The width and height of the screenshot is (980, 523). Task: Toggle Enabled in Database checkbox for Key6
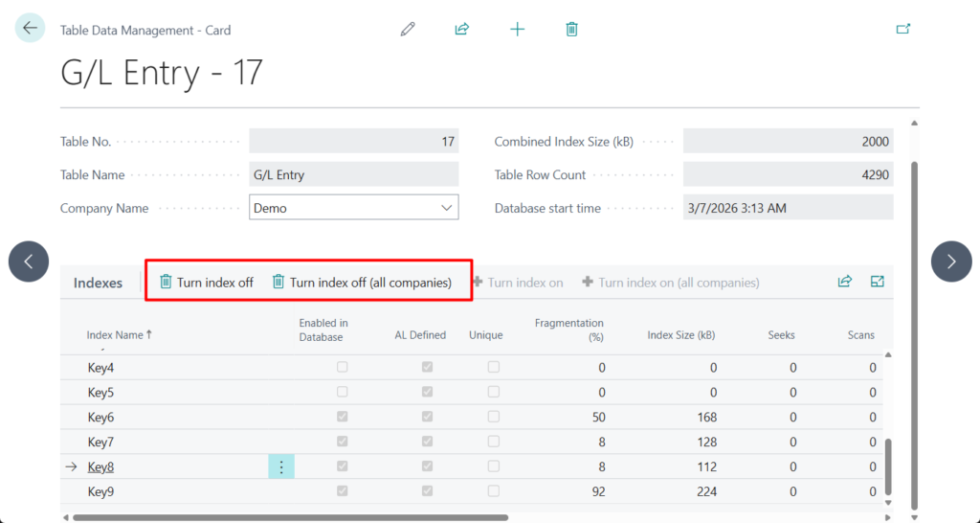pos(343,417)
